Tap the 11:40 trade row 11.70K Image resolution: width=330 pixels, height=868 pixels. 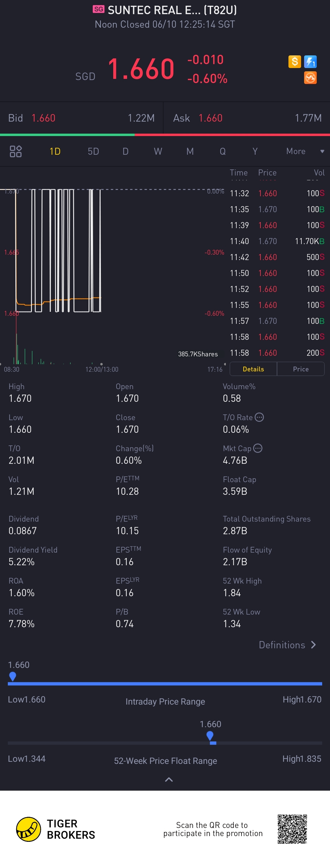pos(277,241)
